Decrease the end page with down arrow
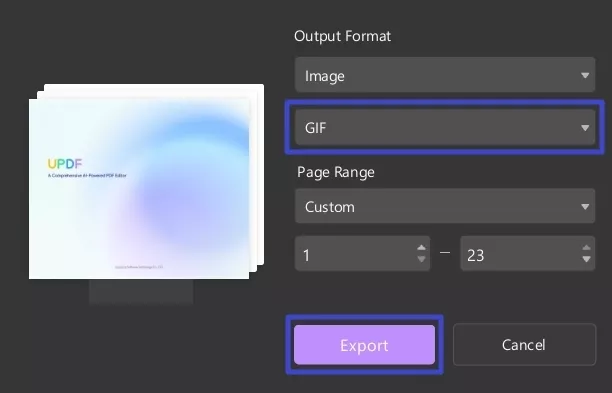Image resolution: width=612 pixels, height=393 pixels. 586,259
